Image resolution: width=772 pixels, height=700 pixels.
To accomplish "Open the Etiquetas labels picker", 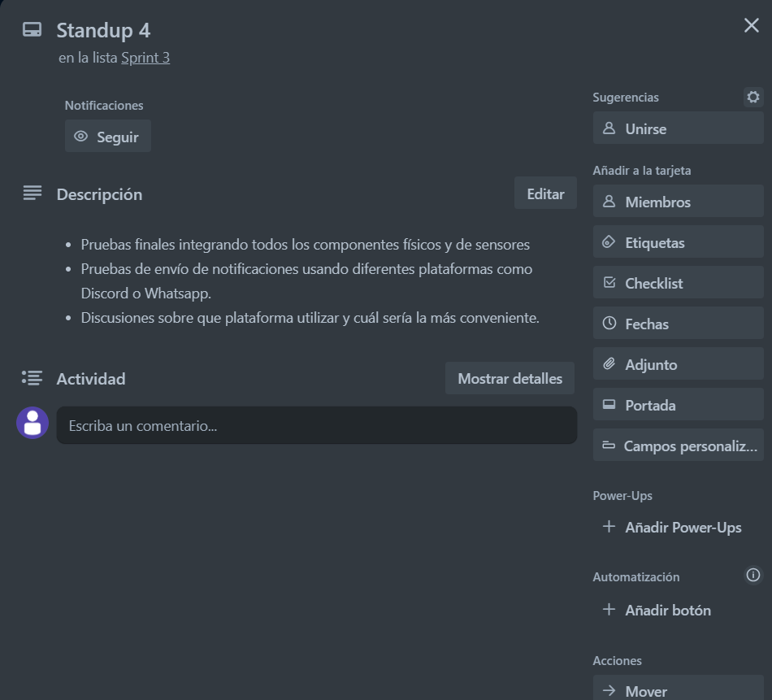I will pos(678,242).
